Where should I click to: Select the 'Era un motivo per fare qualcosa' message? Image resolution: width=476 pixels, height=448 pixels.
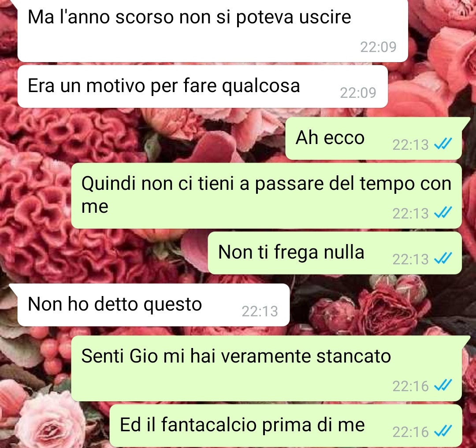click(202, 86)
